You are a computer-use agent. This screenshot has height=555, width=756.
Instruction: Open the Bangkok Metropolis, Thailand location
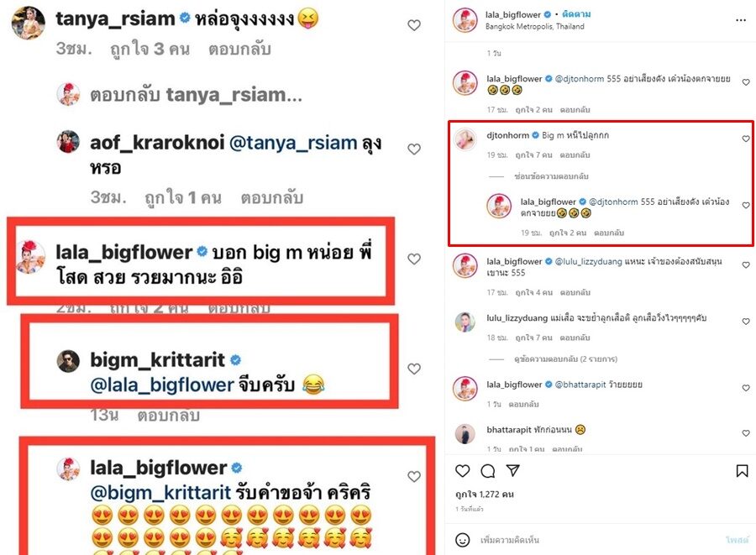(x=535, y=27)
